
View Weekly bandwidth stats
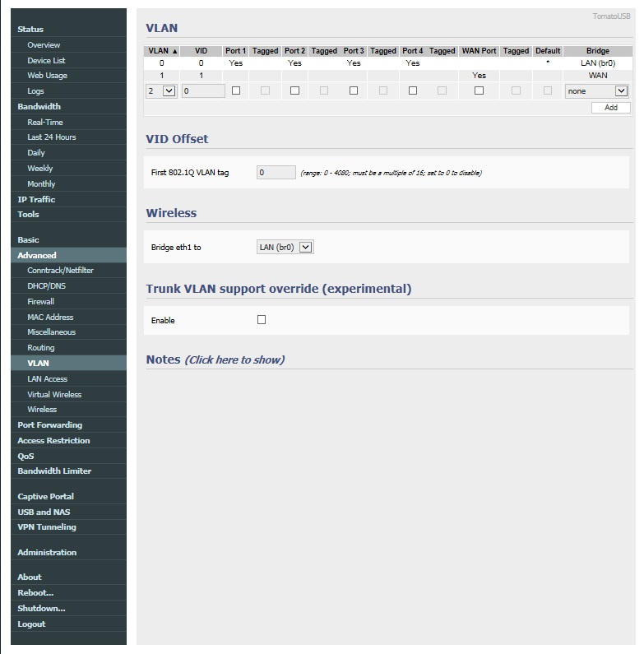point(40,169)
